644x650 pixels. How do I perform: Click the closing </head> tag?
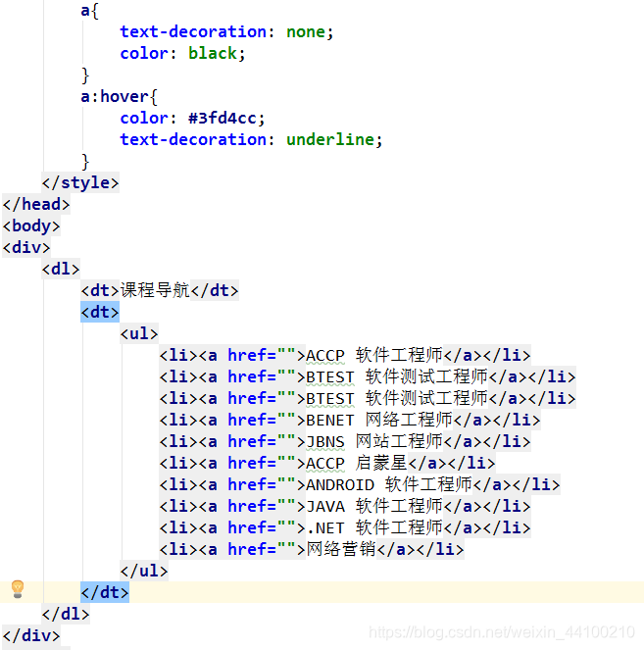[x=36, y=204]
